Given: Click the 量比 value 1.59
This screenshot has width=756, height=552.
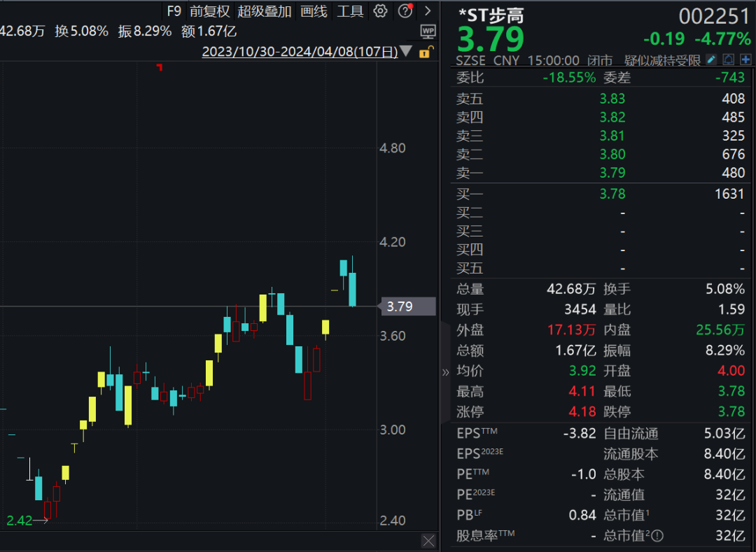Looking at the screenshot, I should coord(731,309).
